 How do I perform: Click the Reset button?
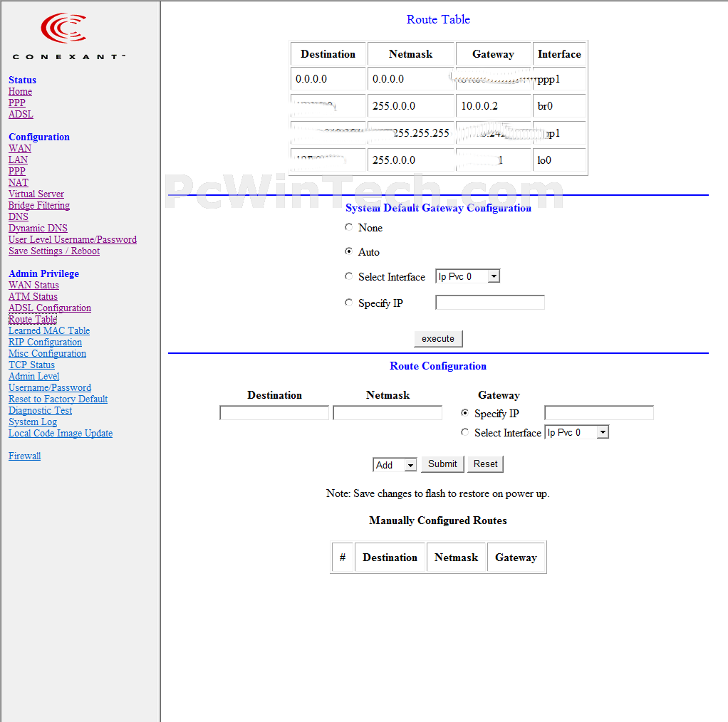485,464
